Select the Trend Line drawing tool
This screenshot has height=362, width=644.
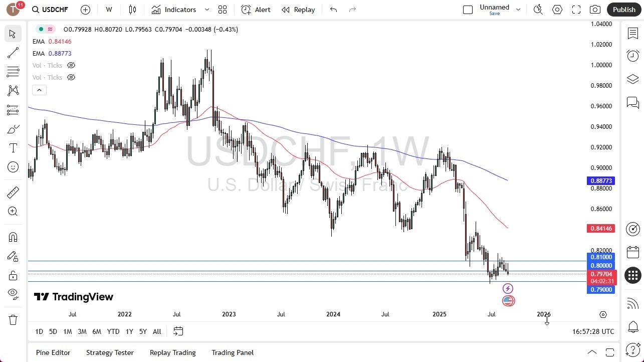coord(13,53)
